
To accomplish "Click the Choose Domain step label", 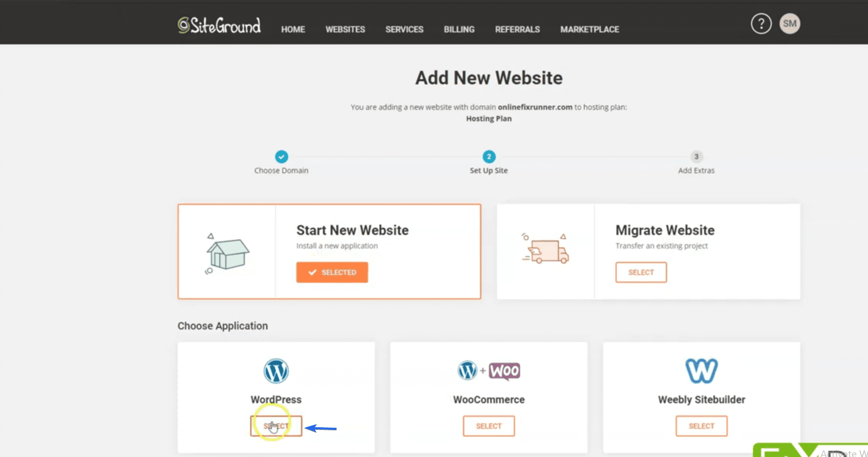I will [281, 170].
